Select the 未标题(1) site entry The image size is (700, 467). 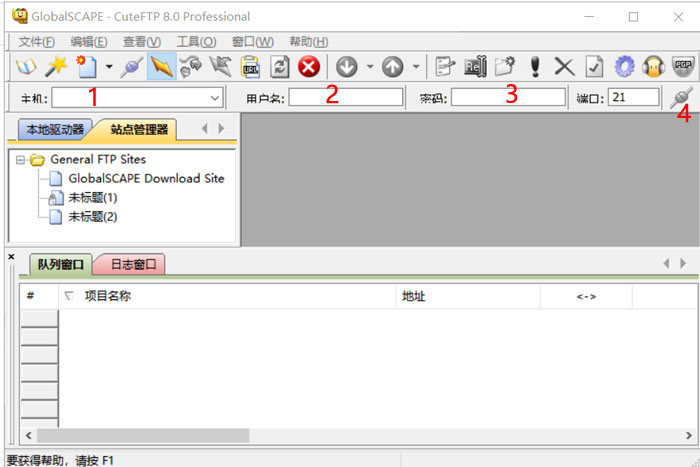coord(92,198)
